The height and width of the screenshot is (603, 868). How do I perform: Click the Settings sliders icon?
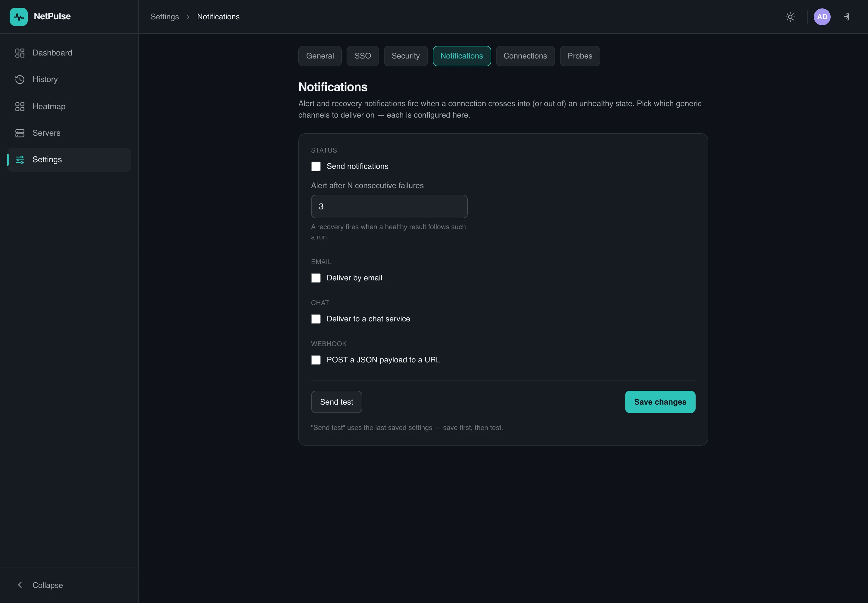point(20,159)
